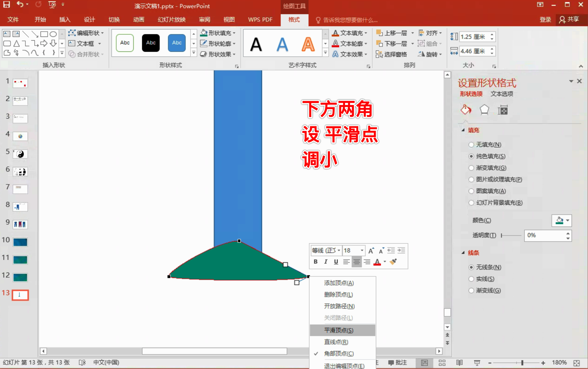Click center align in mini toolbar
The width and height of the screenshot is (588, 369).
coord(356,262)
